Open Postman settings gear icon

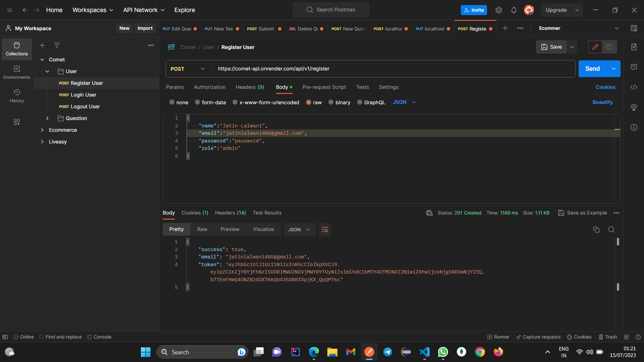tap(499, 10)
